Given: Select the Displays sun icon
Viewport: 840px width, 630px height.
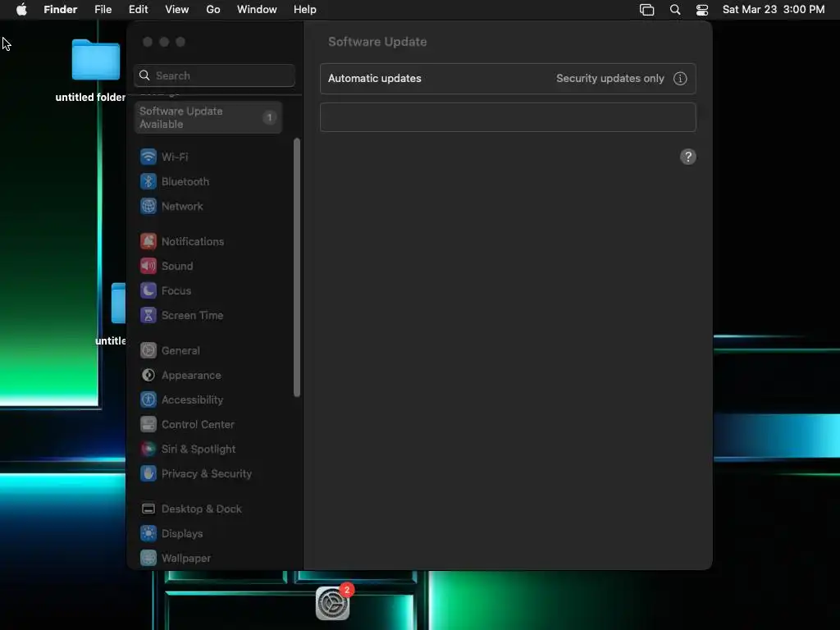Looking at the screenshot, I should (148, 533).
